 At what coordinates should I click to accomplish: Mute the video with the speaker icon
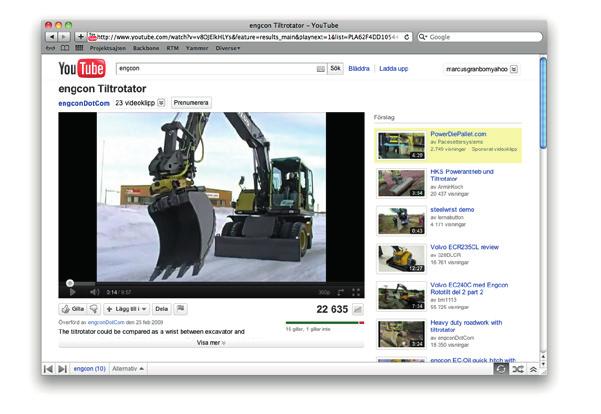tap(94, 292)
